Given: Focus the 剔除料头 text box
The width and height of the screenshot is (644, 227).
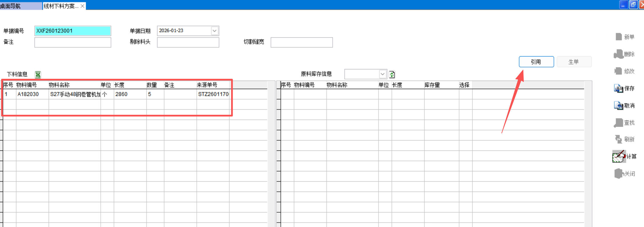Looking at the screenshot, I should click(188, 42).
